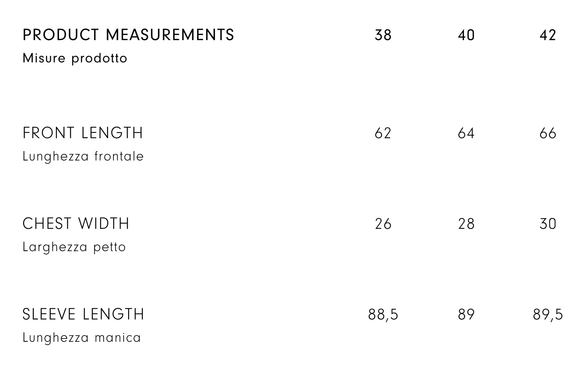Click front length value 66
Screen dimensions: 588x370
tap(548, 133)
